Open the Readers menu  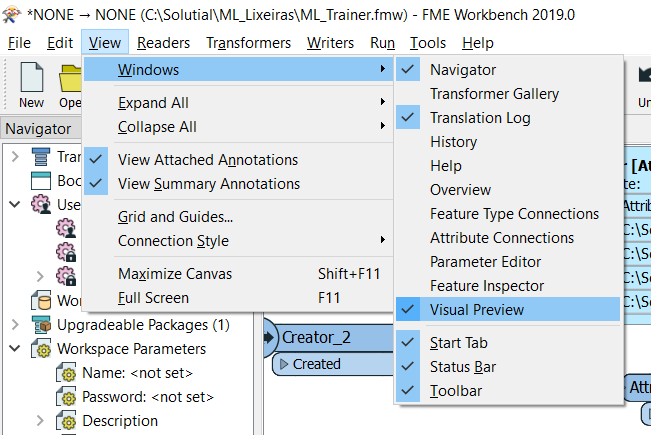coord(163,43)
